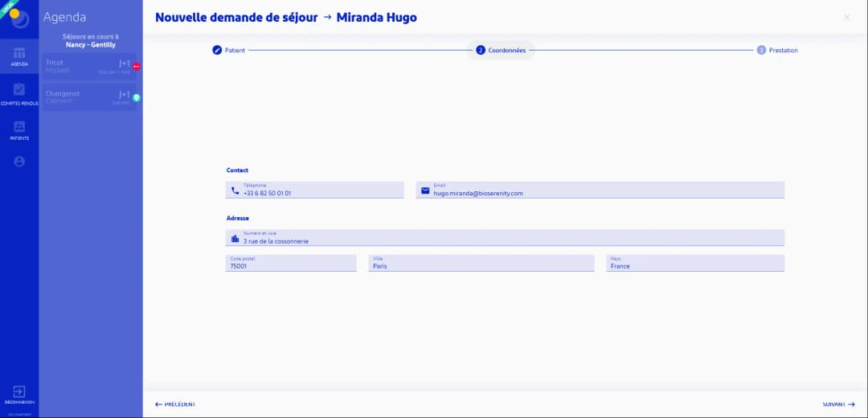Open the Pays field showing France

click(694, 264)
